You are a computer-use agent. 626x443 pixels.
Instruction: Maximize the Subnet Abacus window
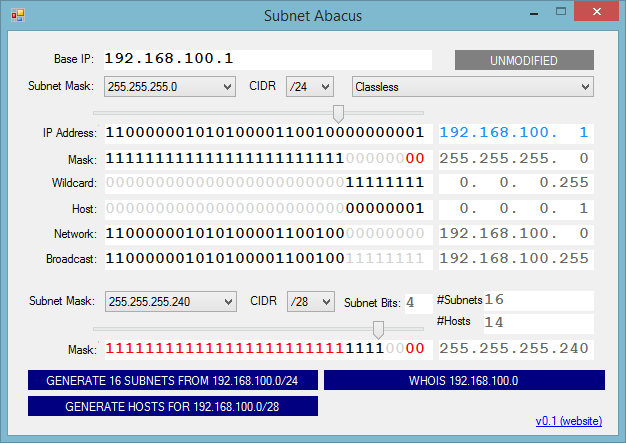[x=561, y=12]
